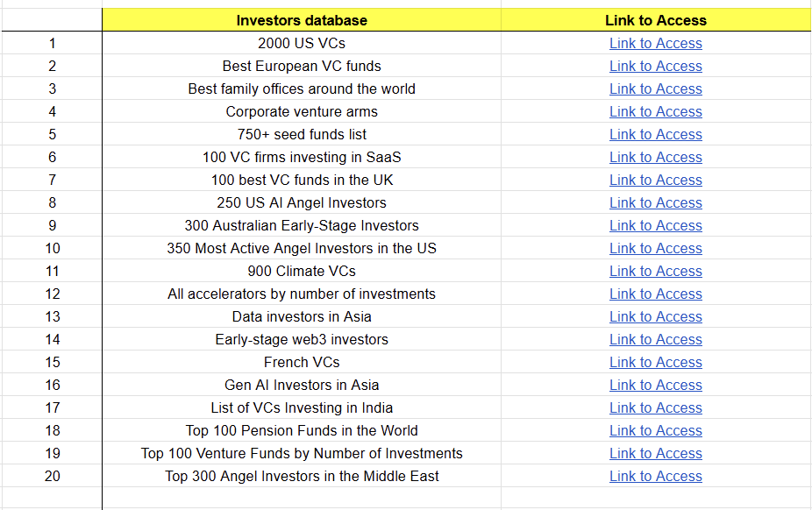Open the link for 2000 US VCs
Screen dimensions: 812x510
point(655,44)
